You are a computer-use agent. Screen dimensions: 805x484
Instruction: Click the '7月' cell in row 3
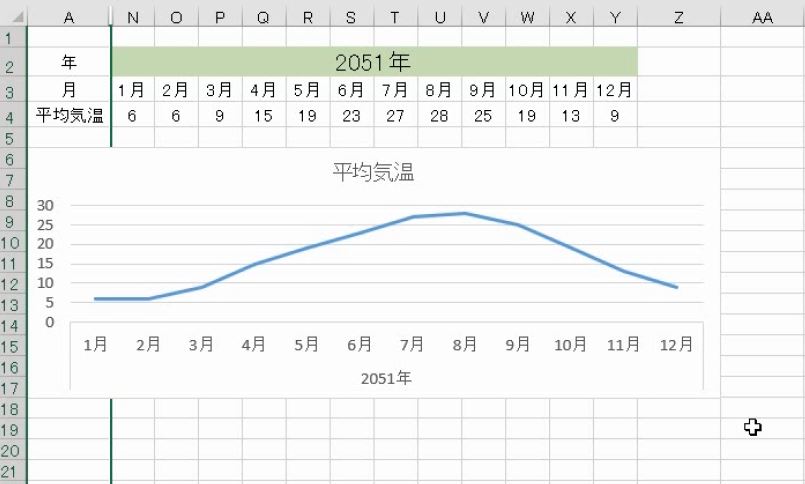[x=396, y=90]
